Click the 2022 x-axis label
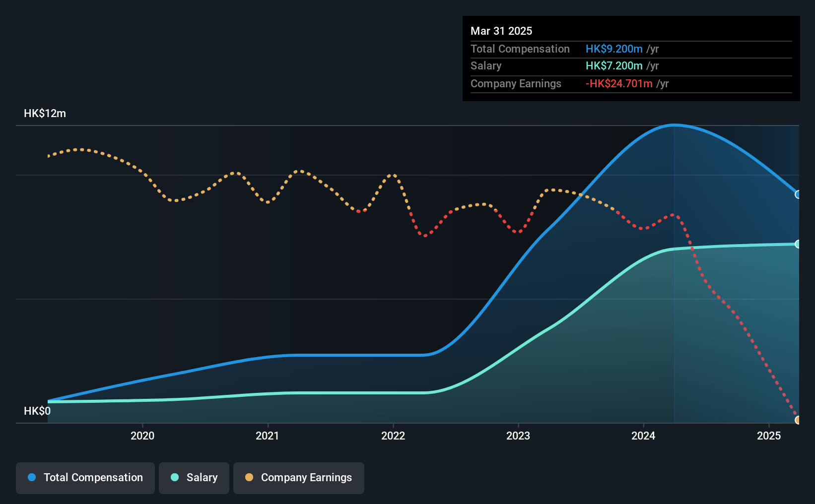The width and height of the screenshot is (815, 504). point(393,436)
